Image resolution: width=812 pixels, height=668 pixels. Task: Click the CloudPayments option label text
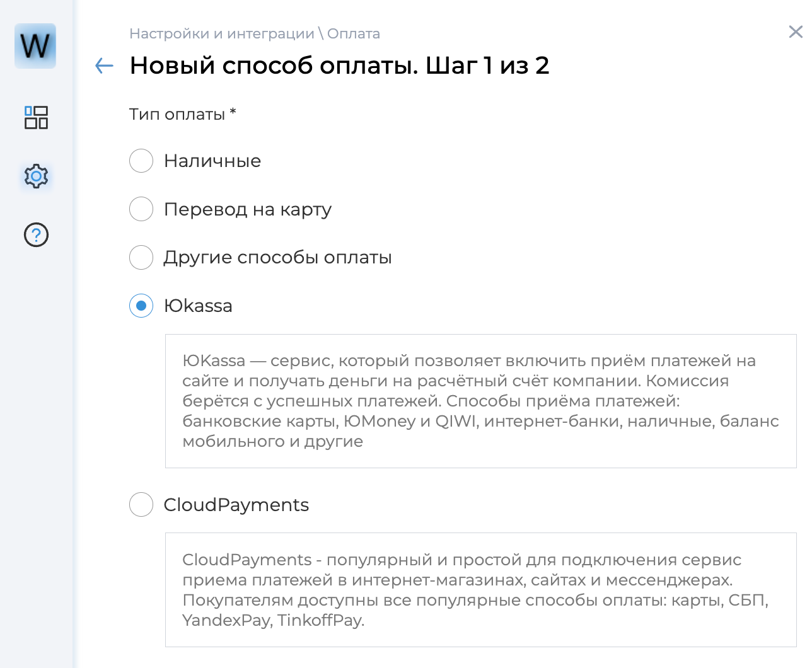pos(236,504)
